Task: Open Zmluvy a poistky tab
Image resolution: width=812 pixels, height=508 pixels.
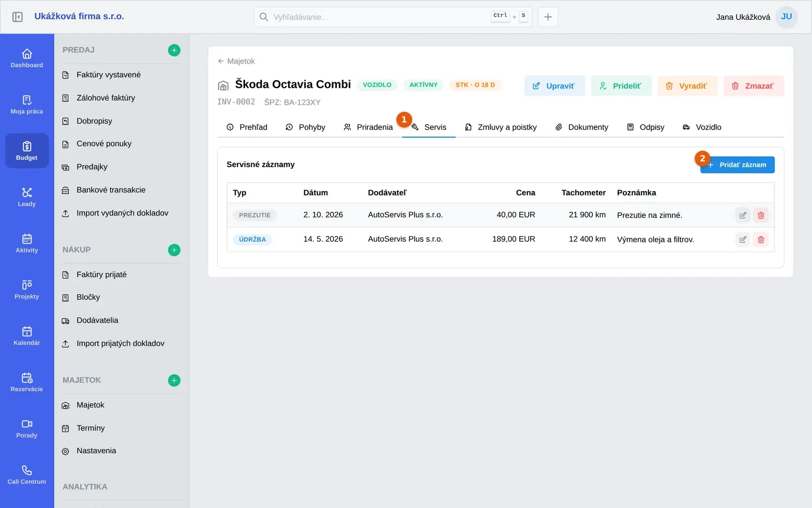Action: (501, 127)
